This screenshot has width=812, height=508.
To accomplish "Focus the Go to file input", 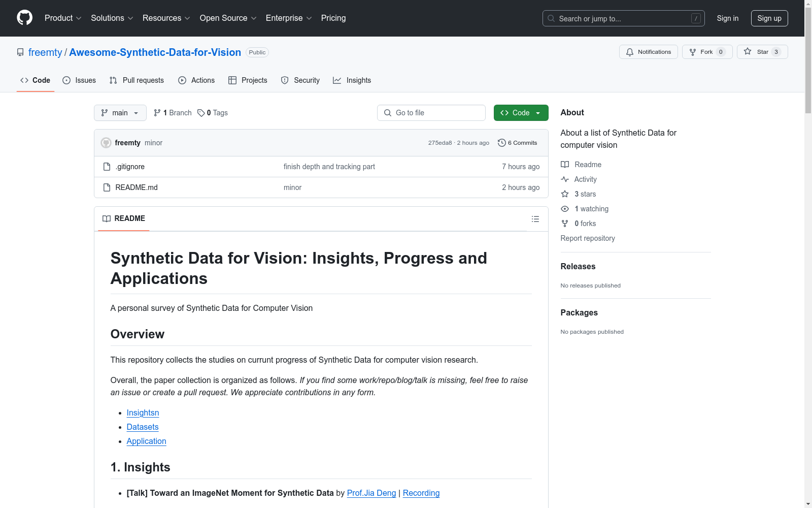I will [x=431, y=113].
